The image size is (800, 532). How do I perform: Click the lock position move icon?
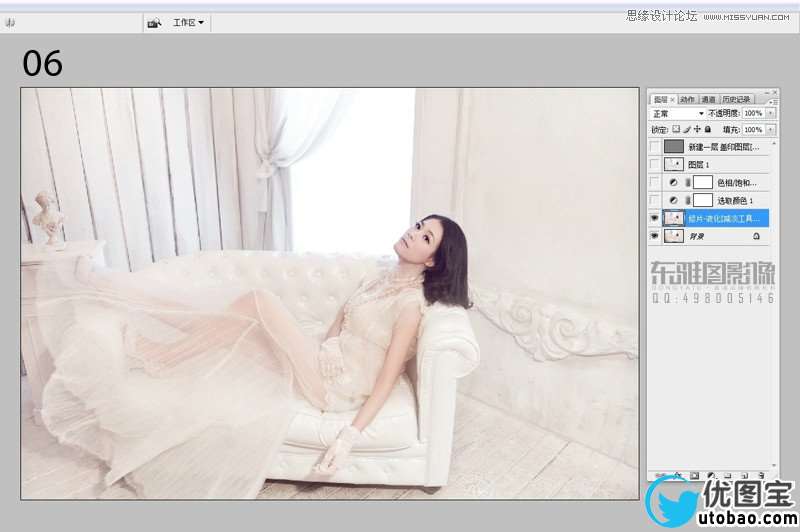(697, 129)
